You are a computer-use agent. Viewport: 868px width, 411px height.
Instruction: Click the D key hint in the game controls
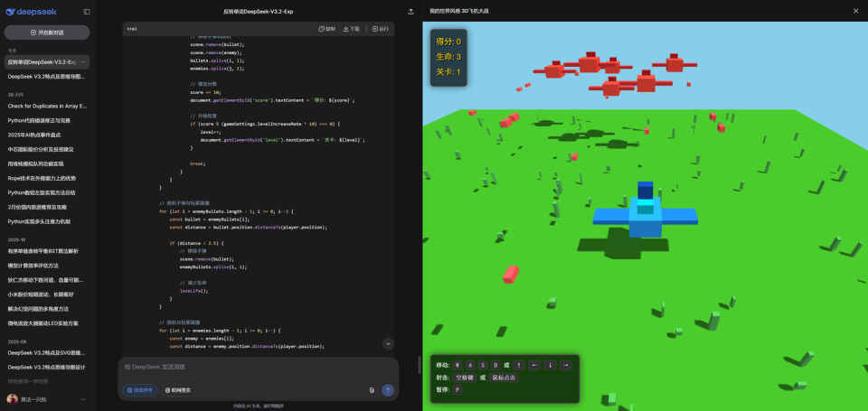click(x=495, y=365)
